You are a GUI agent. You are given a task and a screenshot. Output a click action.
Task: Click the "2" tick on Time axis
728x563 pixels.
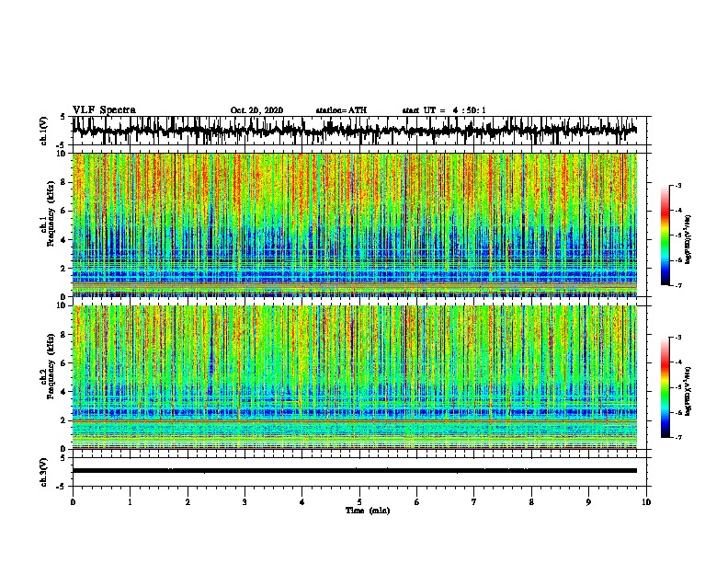click(188, 502)
